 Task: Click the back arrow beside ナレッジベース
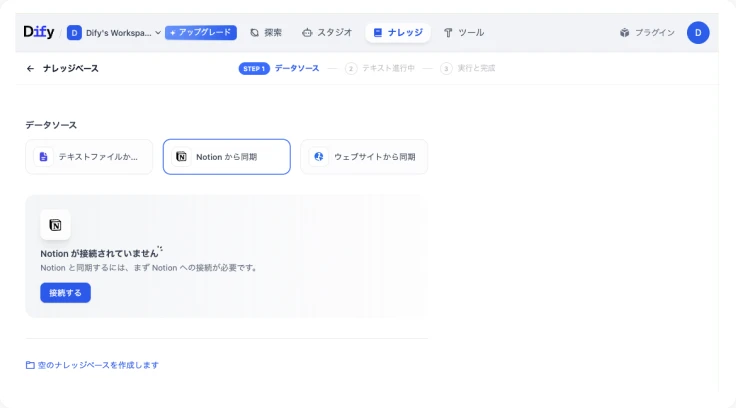(x=30, y=69)
